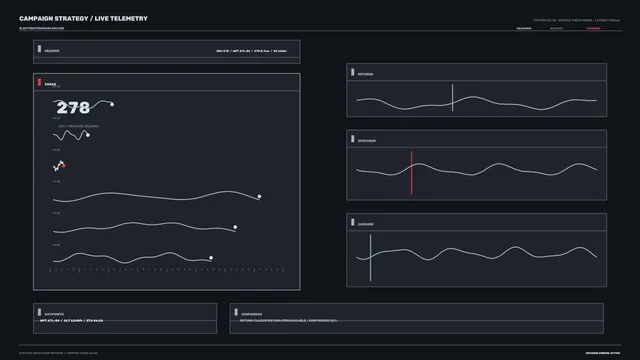Select the red-highlighted tab in top right
Screen dimensions: 640x360
[593, 29]
